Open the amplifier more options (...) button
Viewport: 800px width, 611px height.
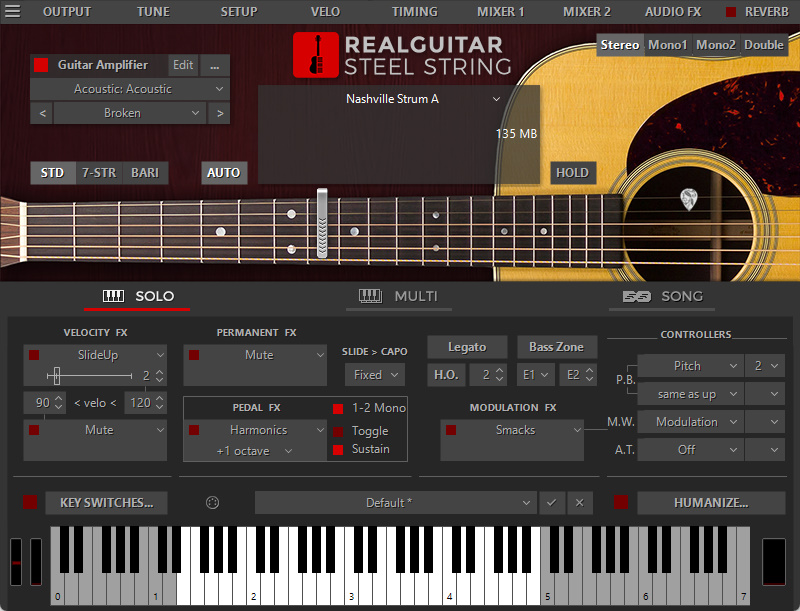click(214, 65)
